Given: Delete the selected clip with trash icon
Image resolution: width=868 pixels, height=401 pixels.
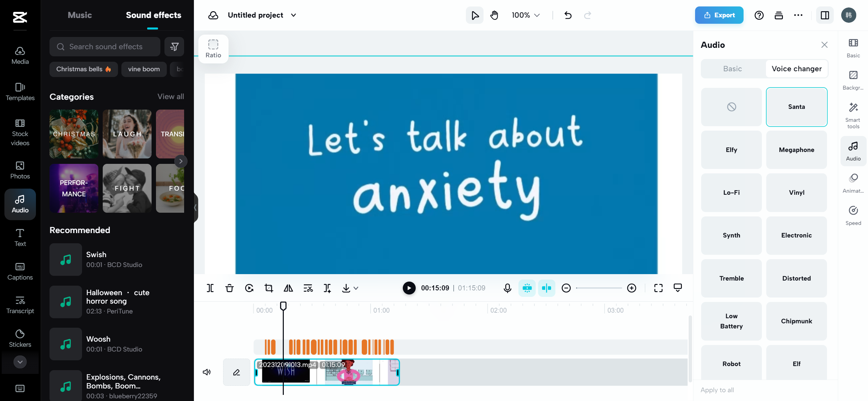Looking at the screenshot, I should point(230,288).
